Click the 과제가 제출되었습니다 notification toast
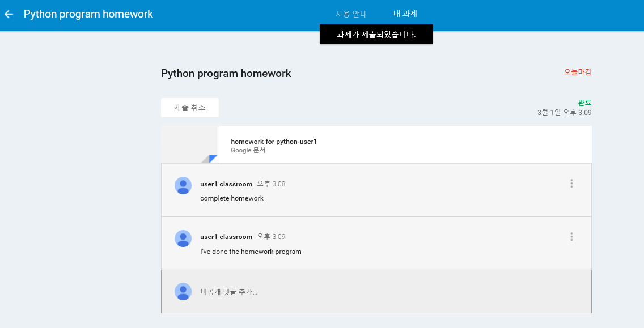The height and width of the screenshot is (328, 644). (376, 35)
